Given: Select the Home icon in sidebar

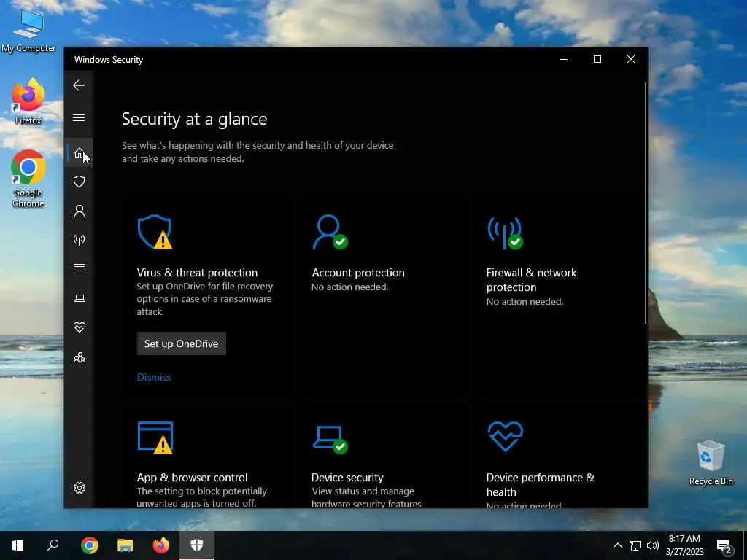Looking at the screenshot, I should pos(79,153).
